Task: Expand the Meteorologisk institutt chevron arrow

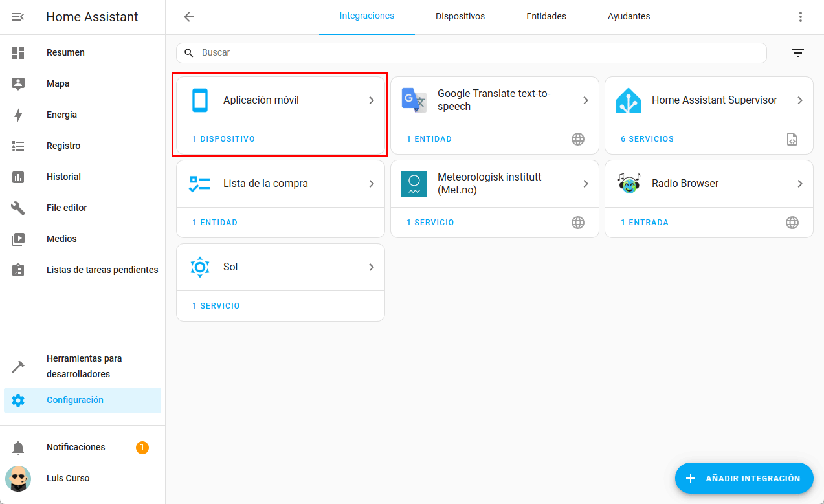Action: pyautogui.click(x=586, y=184)
